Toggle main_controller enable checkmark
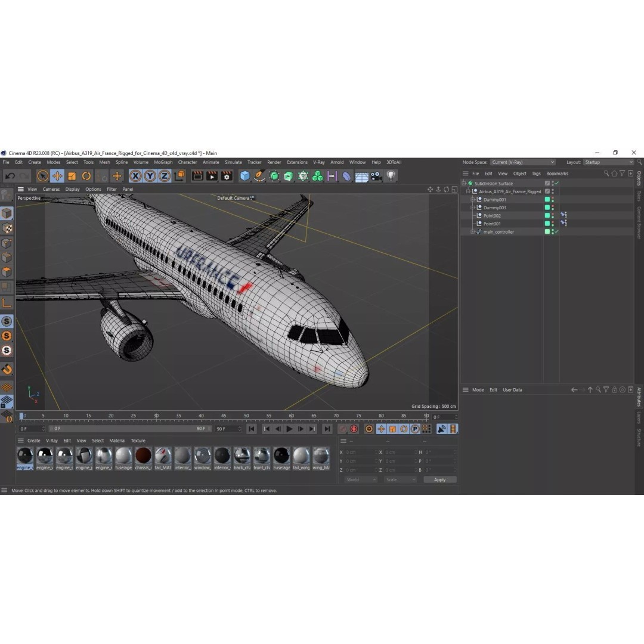Viewport: 644px width, 644px height. 556,231
